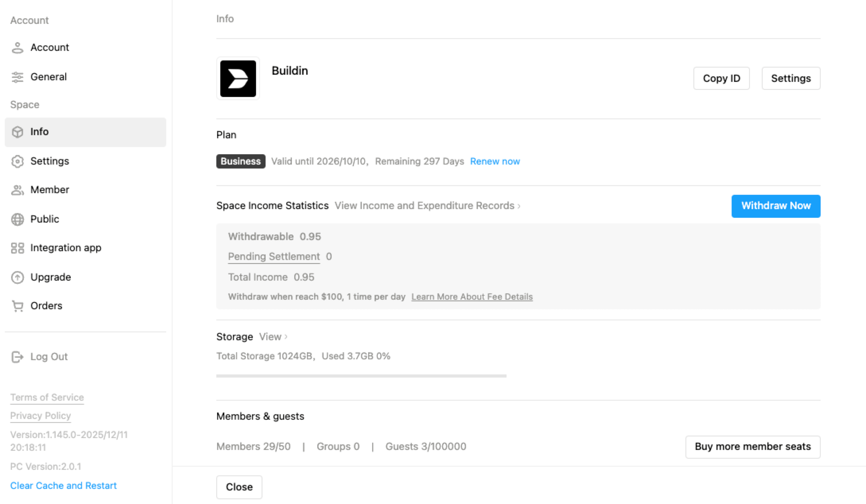Switch to the Info section
This screenshot has height=504, width=866.
pyautogui.click(x=39, y=132)
